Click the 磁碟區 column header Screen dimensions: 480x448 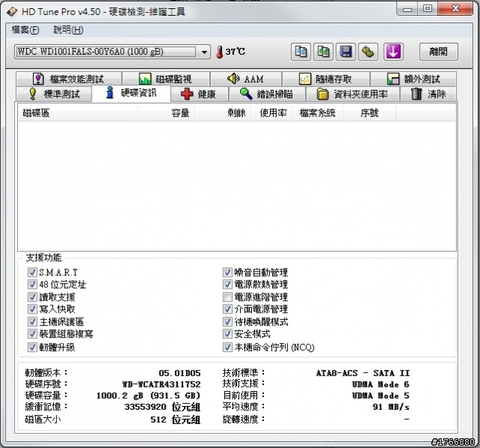point(78,113)
